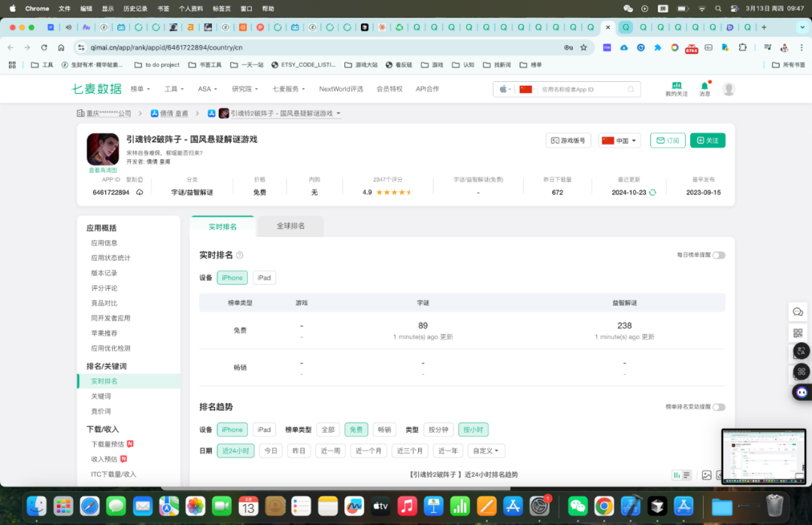812x525 pixels.
Task: Open the Chrome extensions puzzle icon
Action: (743, 47)
